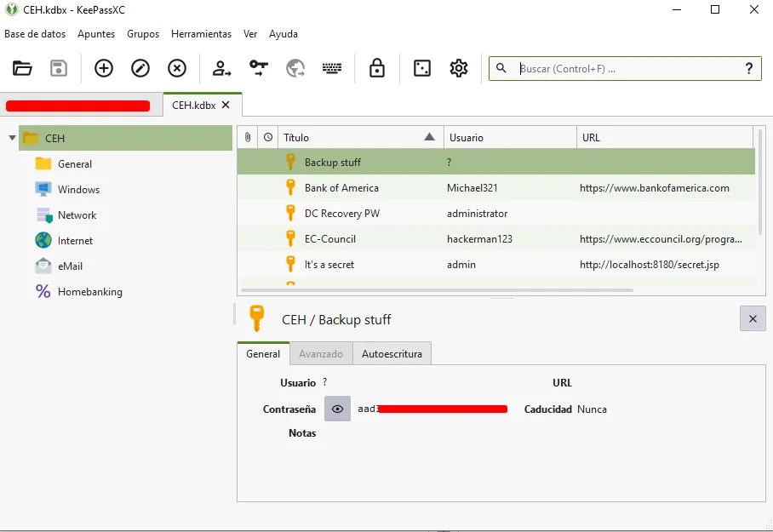Image resolution: width=773 pixels, height=532 pixels.
Task: Sort entries by Título column arrow
Action: click(429, 137)
